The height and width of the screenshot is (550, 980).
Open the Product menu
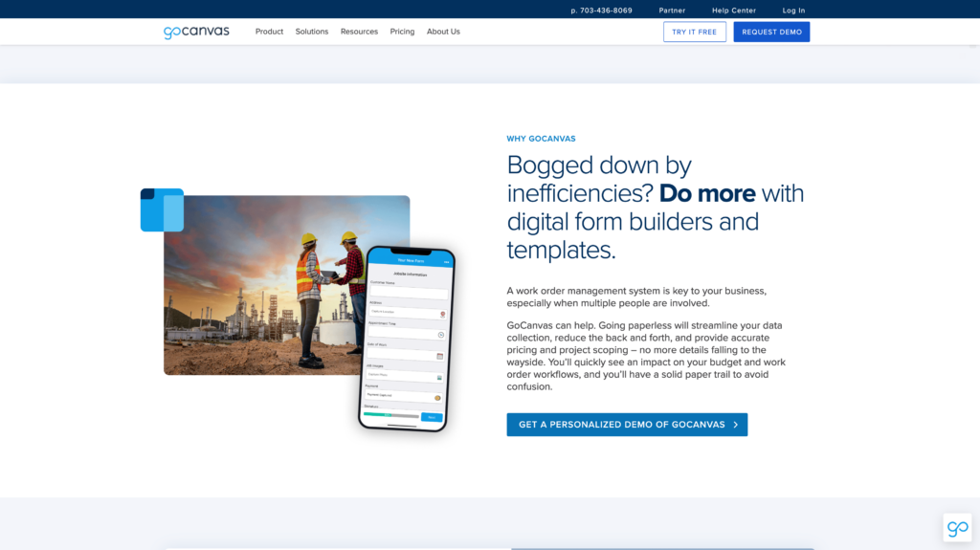click(x=269, y=32)
